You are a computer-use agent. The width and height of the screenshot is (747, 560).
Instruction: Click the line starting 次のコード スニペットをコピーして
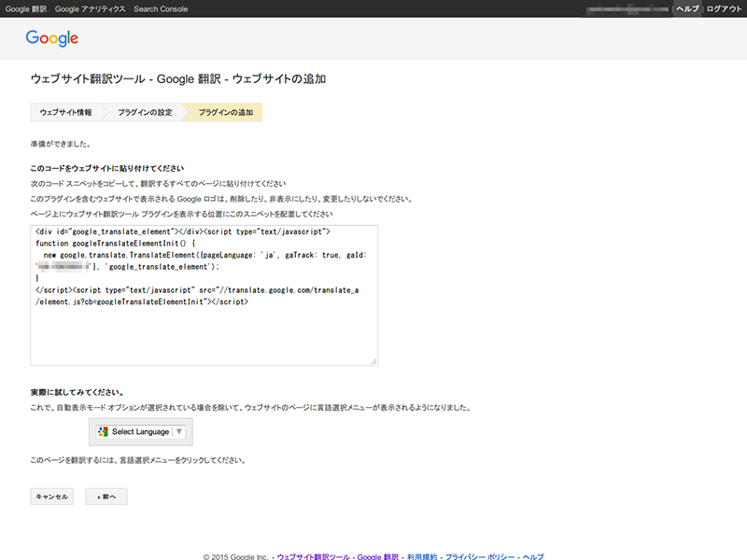click(158, 184)
